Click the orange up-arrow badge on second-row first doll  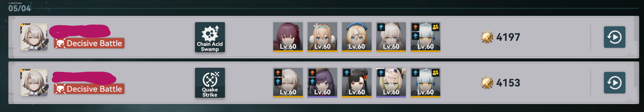pyautogui.click(x=278, y=72)
